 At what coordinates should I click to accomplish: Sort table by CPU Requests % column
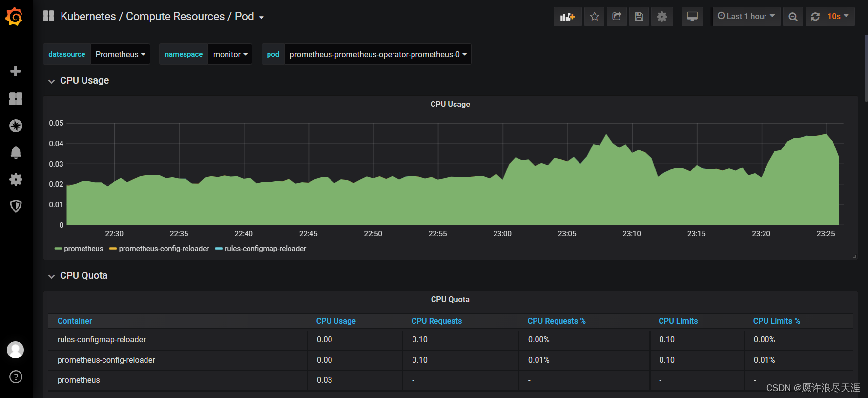(x=557, y=321)
